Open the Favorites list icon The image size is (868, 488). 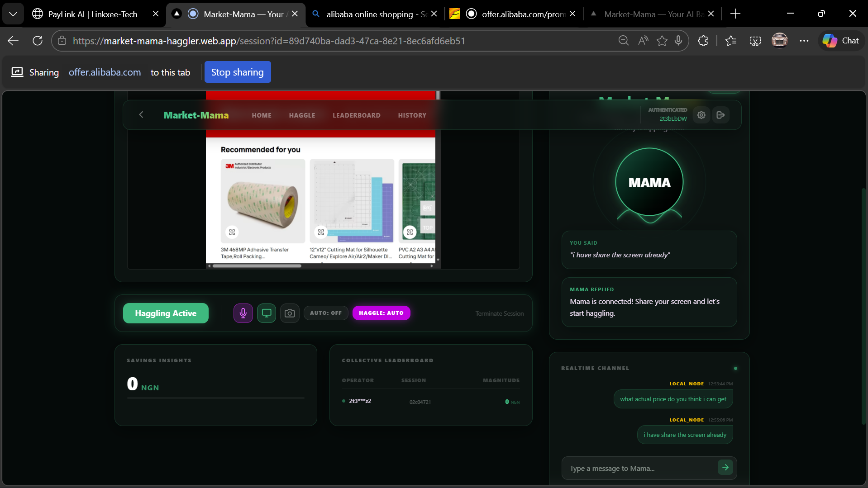click(731, 41)
